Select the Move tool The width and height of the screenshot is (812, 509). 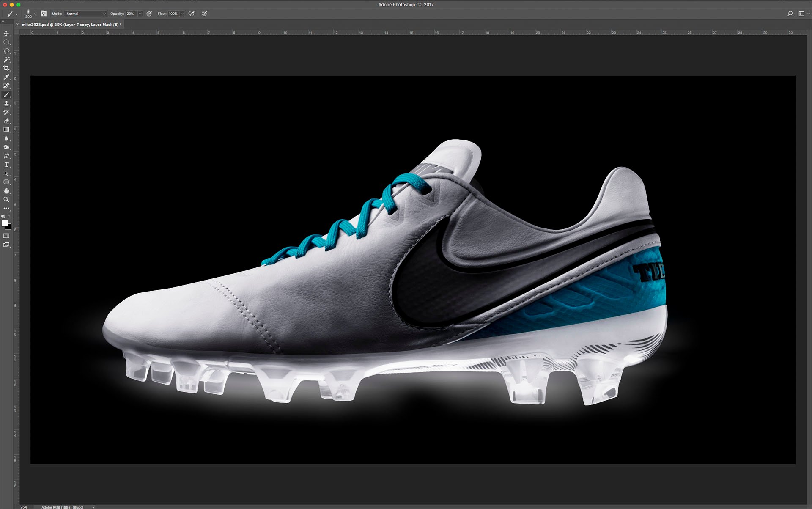6,33
